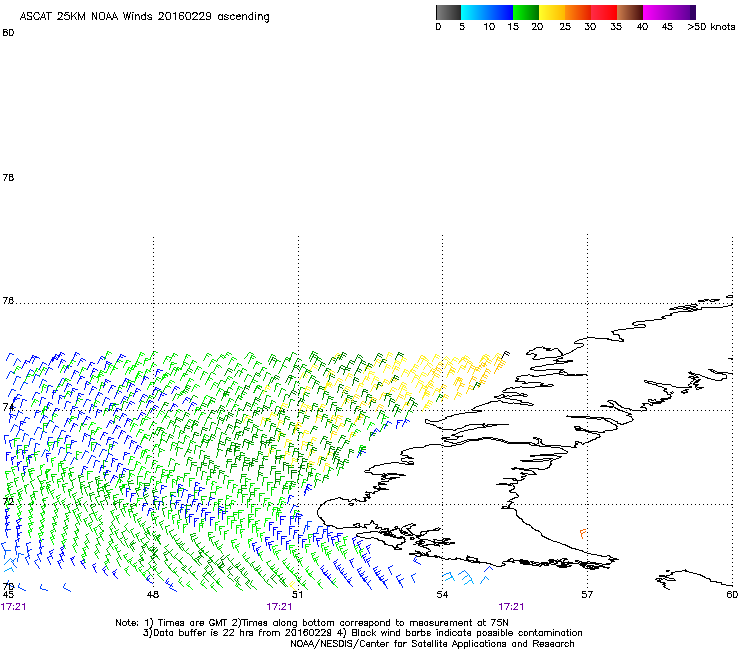Select the longitude 54 axis label
740x650 pixels.
[x=442, y=594]
